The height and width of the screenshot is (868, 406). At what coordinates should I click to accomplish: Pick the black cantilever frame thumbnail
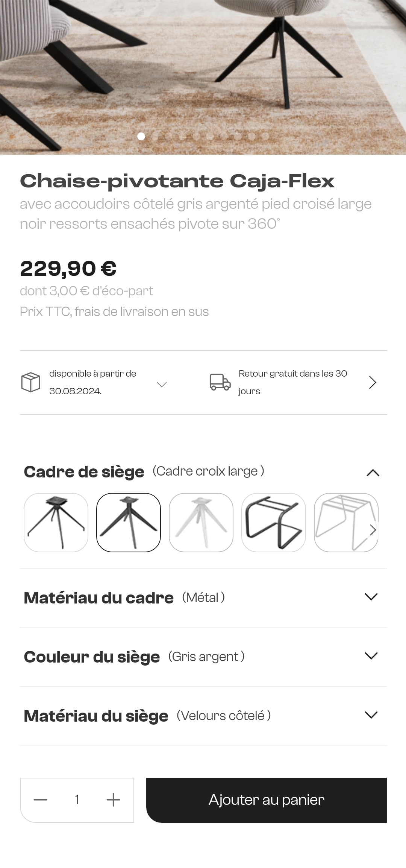tap(274, 523)
